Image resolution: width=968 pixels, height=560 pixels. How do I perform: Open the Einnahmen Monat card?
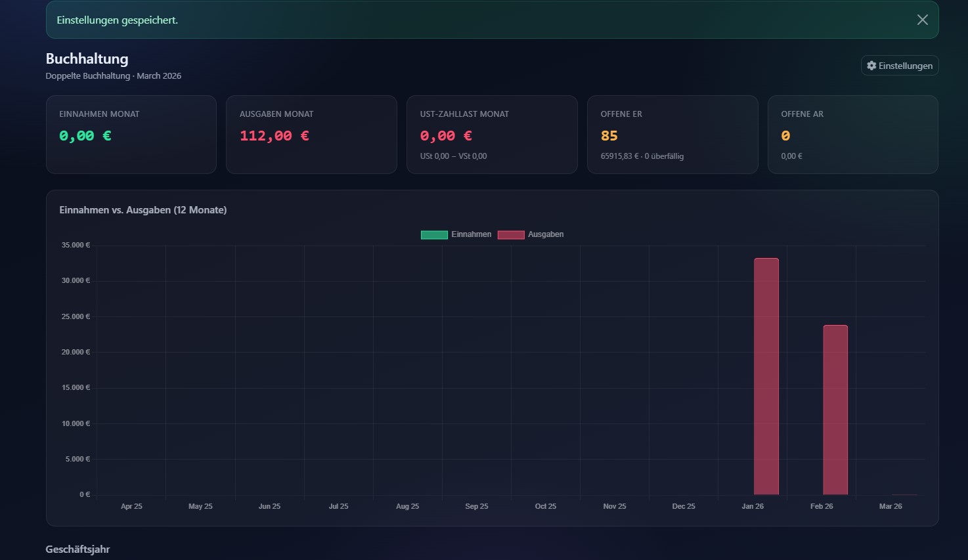pyautogui.click(x=131, y=135)
